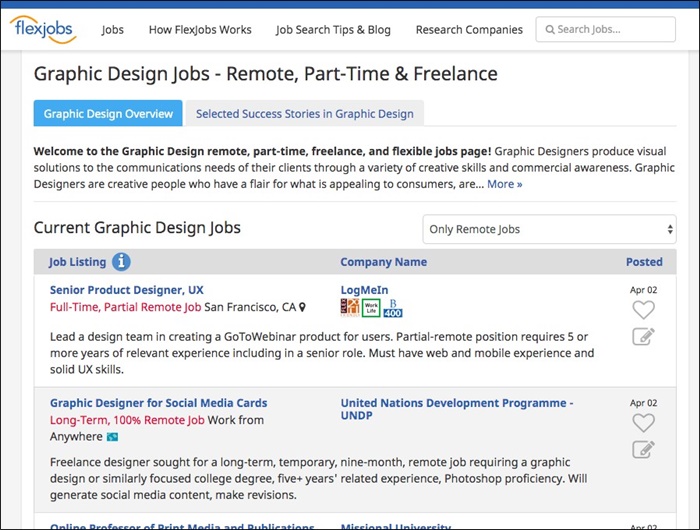Sort by Job Listing column header
The image size is (700, 530).
click(x=78, y=262)
